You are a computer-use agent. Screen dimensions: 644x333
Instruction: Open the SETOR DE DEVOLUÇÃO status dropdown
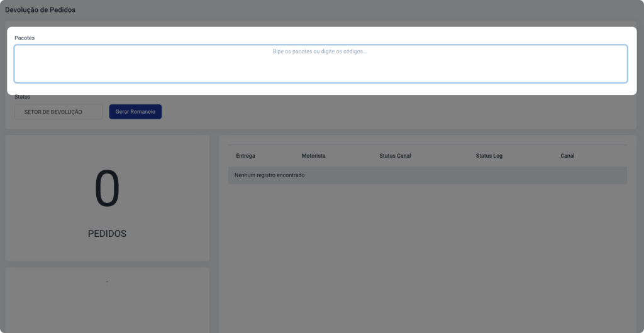(x=58, y=112)
